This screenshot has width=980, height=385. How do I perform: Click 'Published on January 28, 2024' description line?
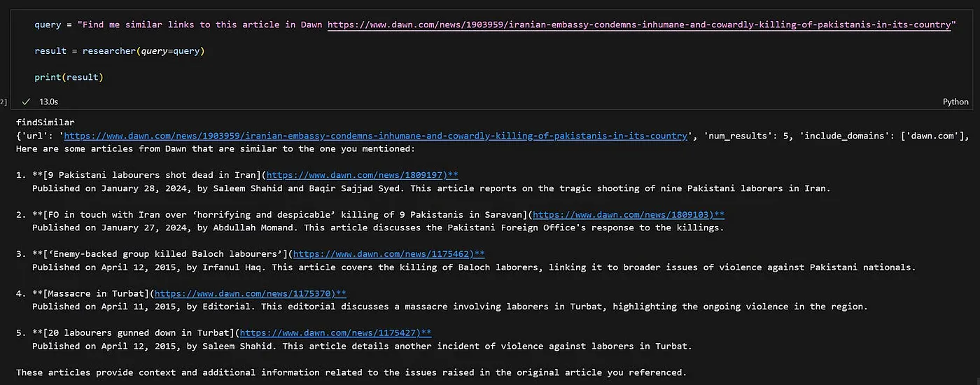click(431, 188)
